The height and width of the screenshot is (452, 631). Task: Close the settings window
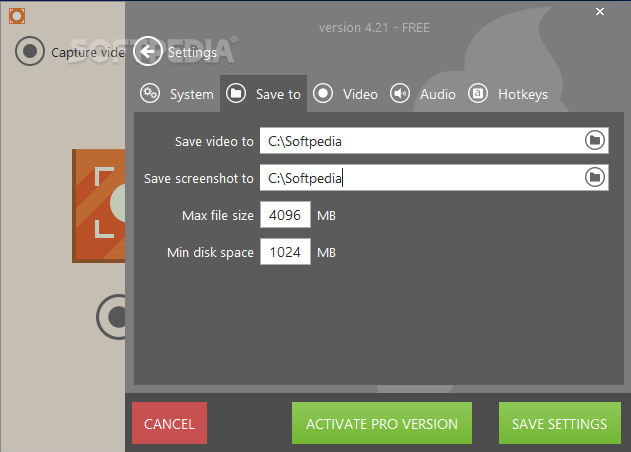600,12
